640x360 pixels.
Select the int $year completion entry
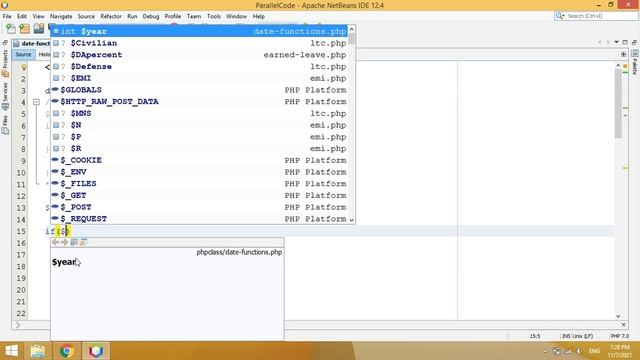point(200,31)
